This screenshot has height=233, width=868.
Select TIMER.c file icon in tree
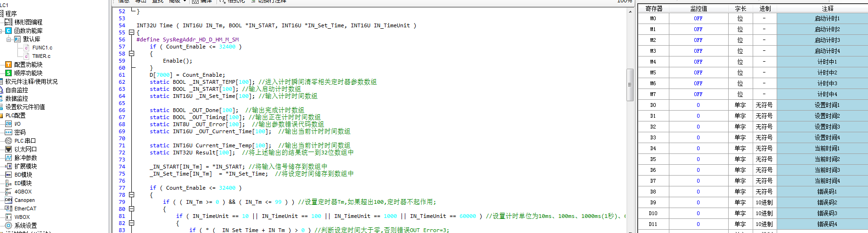26,56
